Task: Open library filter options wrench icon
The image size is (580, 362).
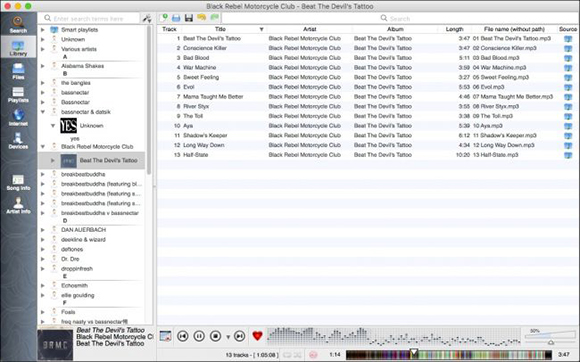Action: [x=147, y=18]
